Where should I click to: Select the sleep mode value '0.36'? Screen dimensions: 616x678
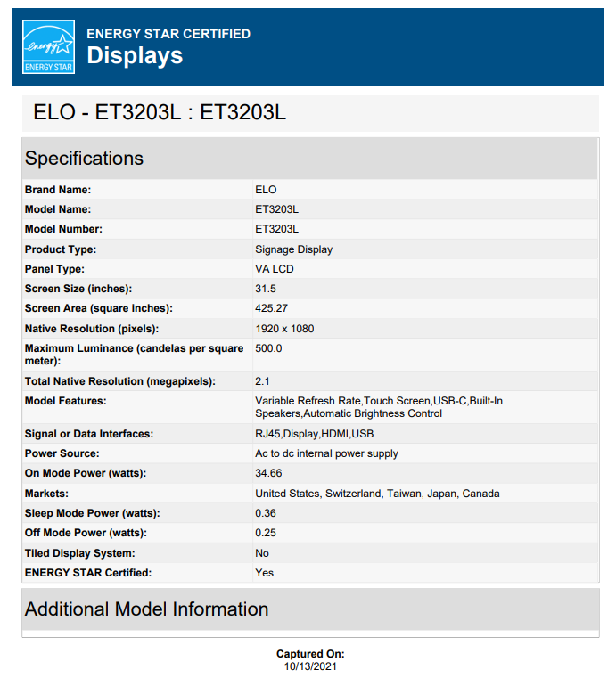tap(265, 513)
